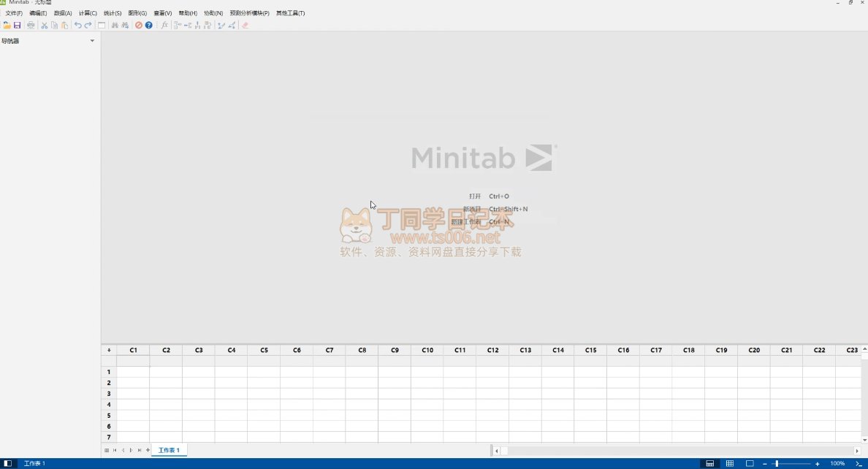Click the 100% zoom level text
Viewport: 868px width, 469px height.
(x=837, y=463)
